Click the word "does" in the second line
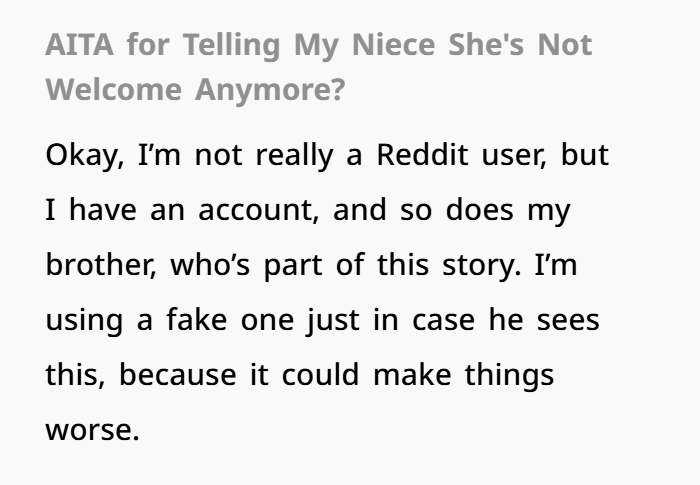Screen dimensions: 700x485 479,209
